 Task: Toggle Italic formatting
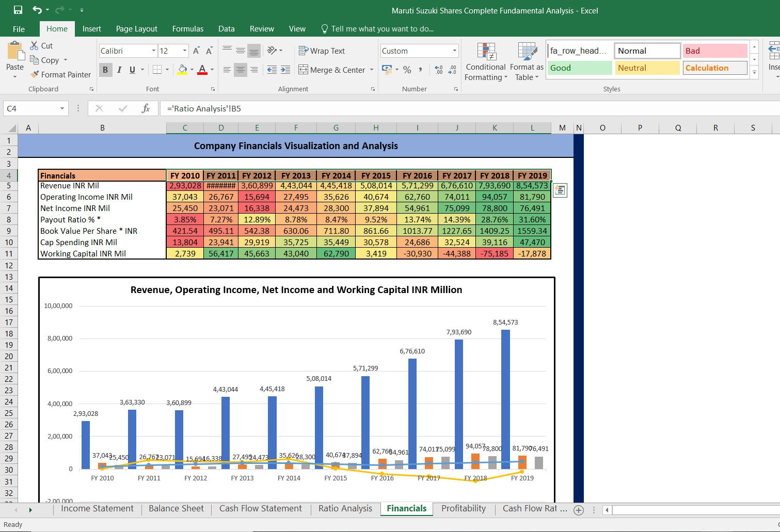(x=119, y=70)
